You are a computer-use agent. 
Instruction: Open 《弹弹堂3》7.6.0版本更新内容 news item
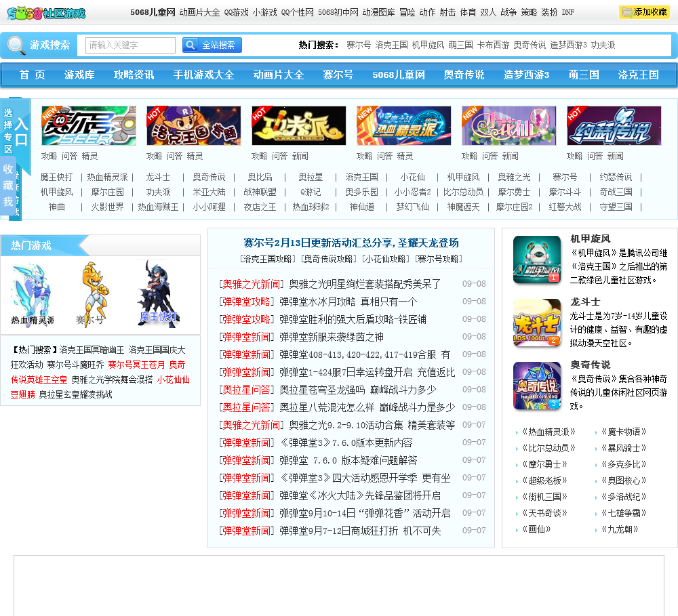[346, 443]
